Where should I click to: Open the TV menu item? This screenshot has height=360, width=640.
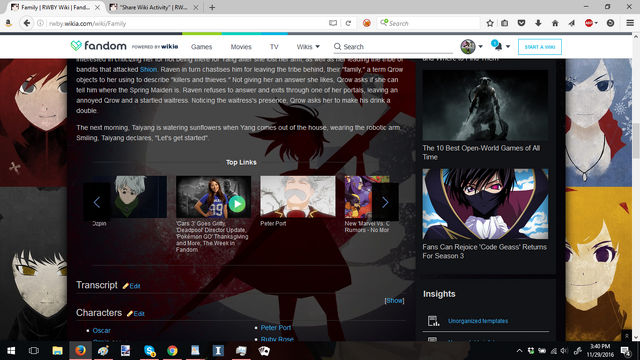pyautogui.click(x=274, y=47)
